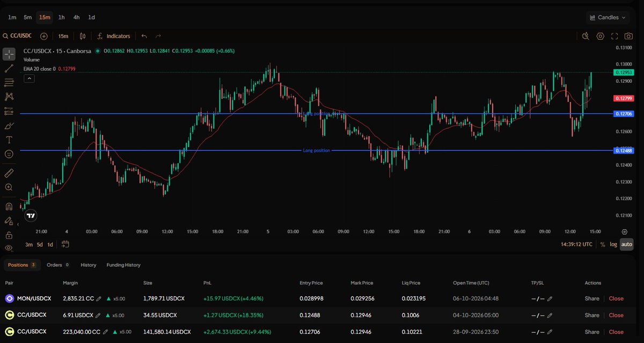Image resolution: width=644 pixels, height=343 pixels.
Task: Activate the zoom-in magnifier tool
Action: click(9, 187)
